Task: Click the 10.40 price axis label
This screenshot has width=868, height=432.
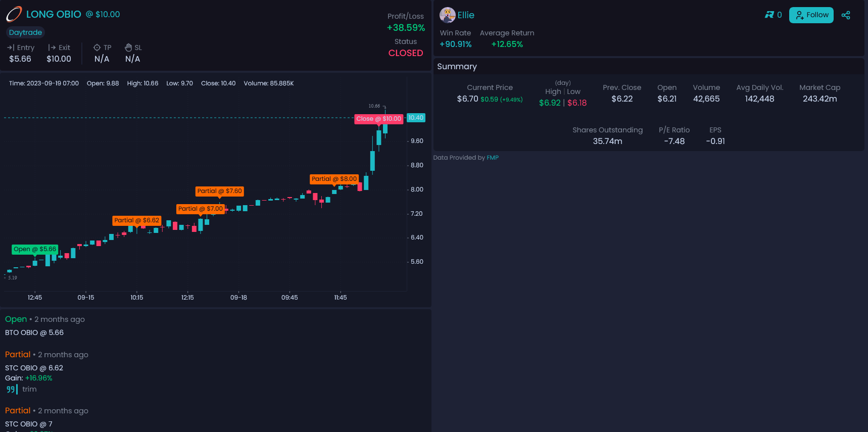Action: [416, 118]
